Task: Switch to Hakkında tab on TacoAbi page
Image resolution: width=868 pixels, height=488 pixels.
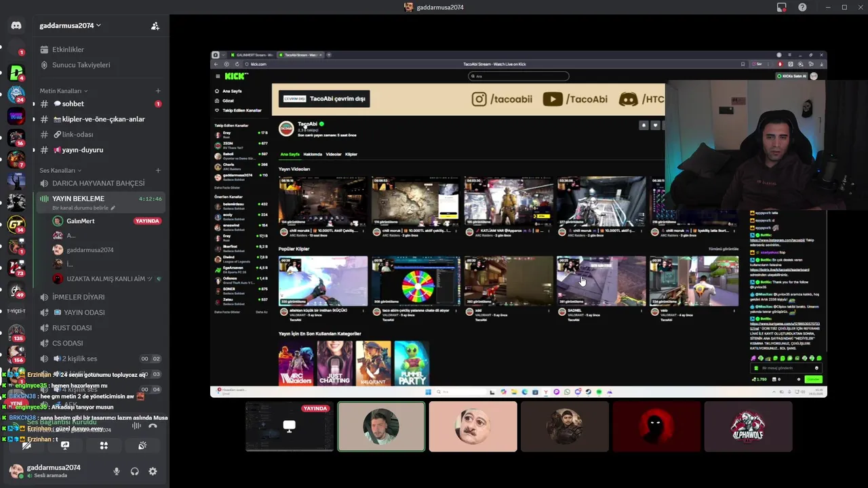Action: 313,155
